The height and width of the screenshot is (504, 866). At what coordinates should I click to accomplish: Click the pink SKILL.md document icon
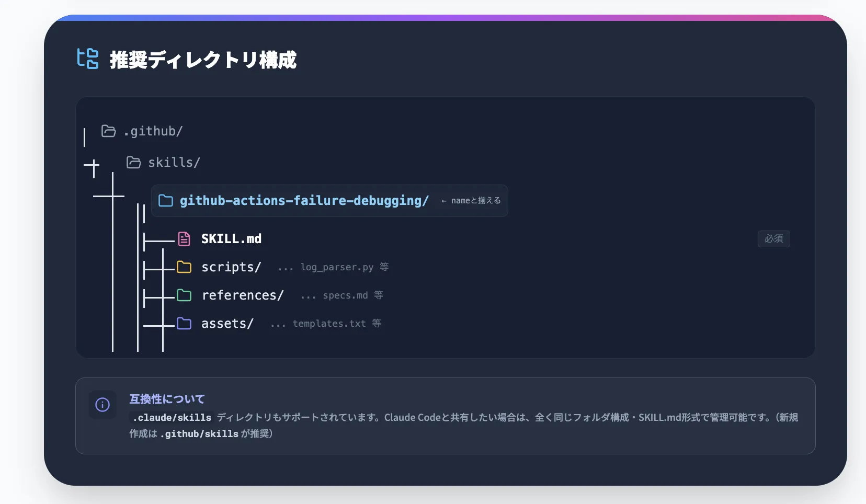(x=184, y=238)
